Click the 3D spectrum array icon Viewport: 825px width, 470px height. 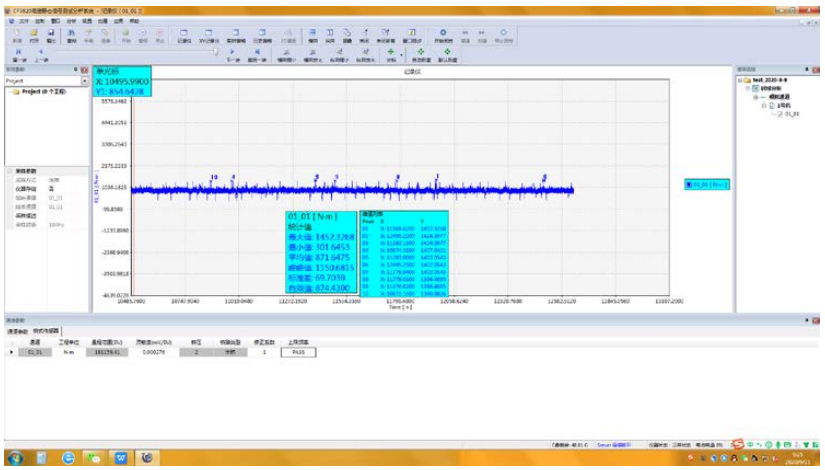tap(262, 35)
